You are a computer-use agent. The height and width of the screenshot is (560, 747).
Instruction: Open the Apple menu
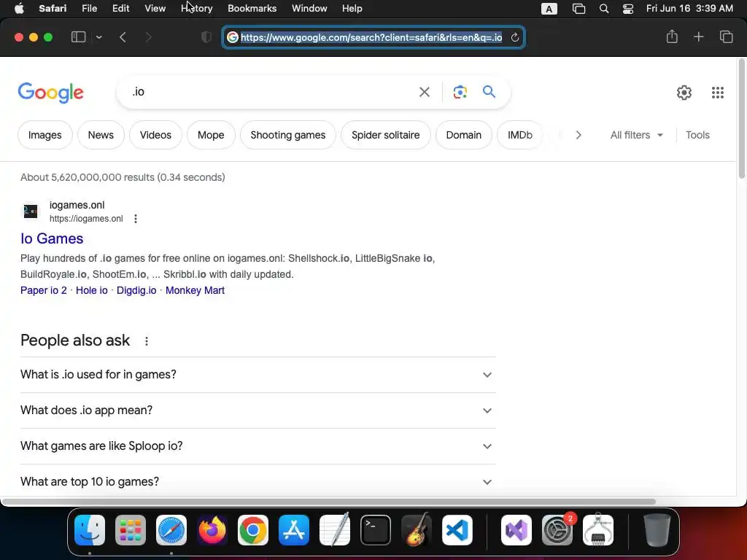(19, 9)
